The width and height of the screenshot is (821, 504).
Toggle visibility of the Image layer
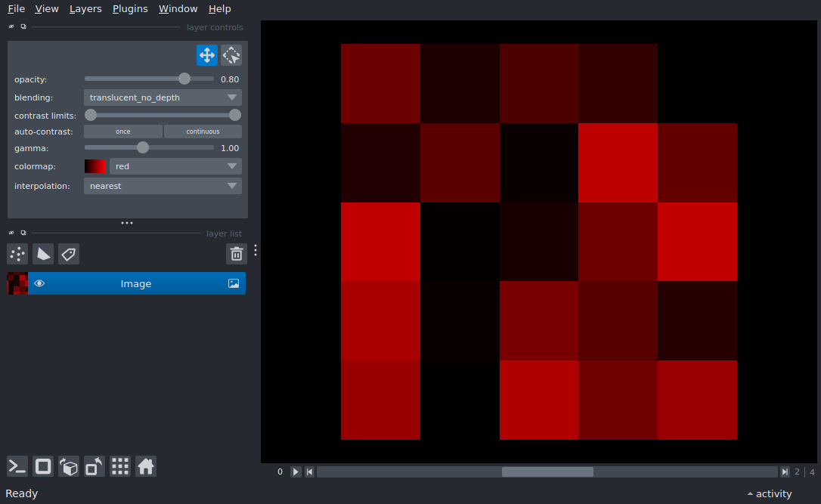pos(39,283)
